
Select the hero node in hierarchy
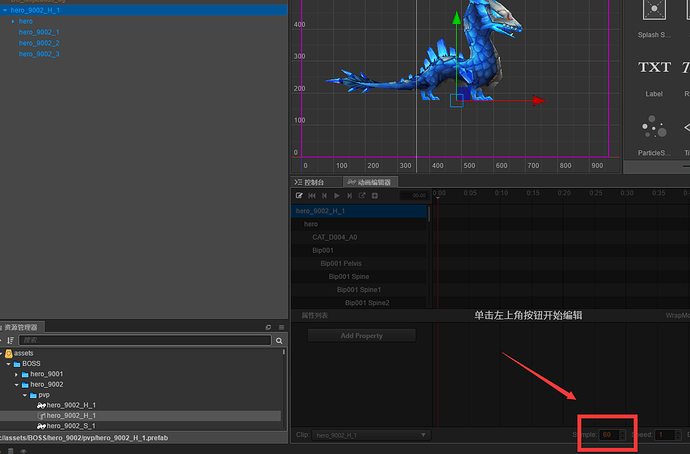point(26,21)
